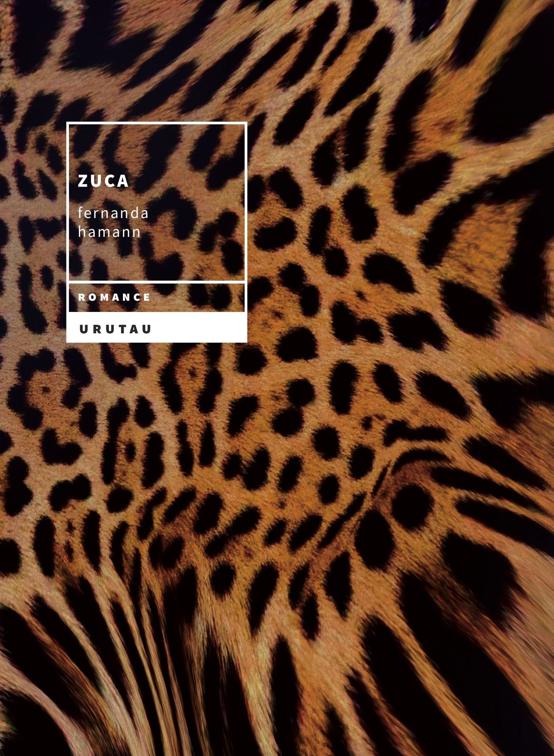Click the publisher name "URUTAU"

tap(116, 329)
